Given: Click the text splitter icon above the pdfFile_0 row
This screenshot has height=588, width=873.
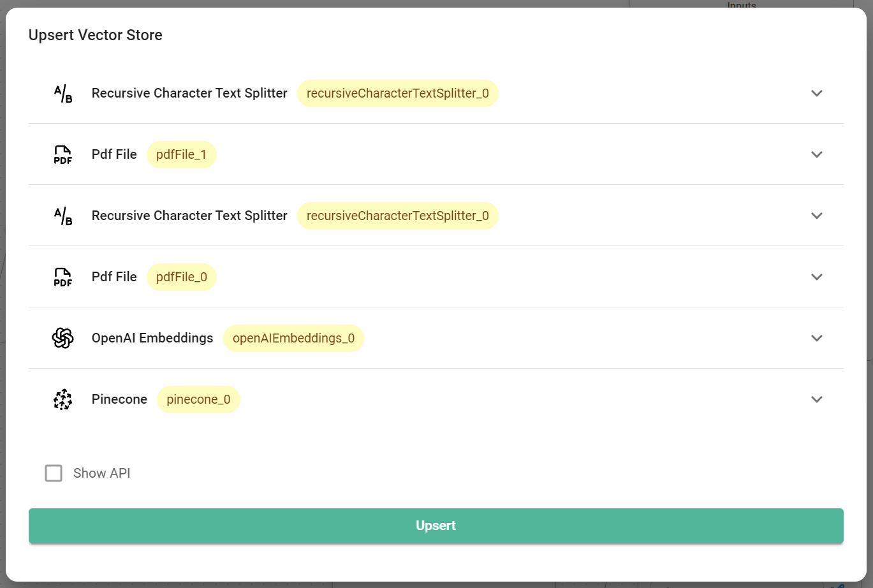Looking at the screenshot, I should [63, 216].
